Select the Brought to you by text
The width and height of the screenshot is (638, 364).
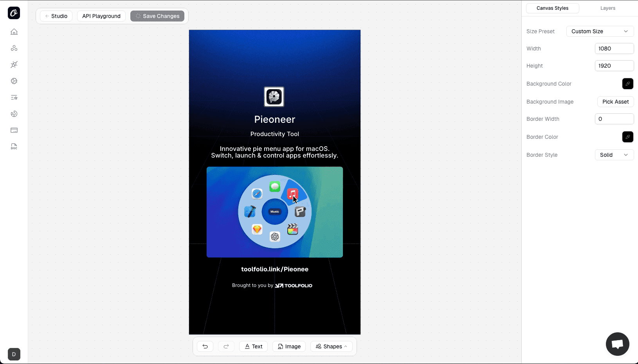[252, 285]
